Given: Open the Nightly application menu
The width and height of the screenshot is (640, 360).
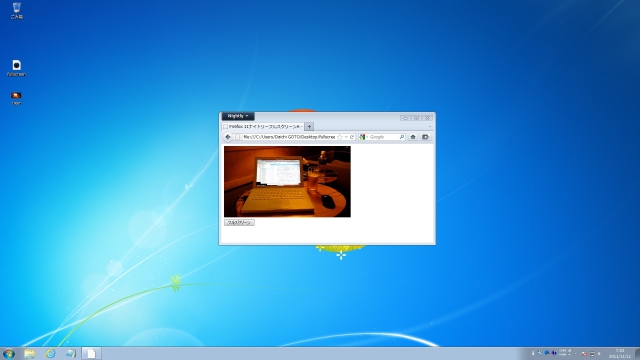Looking at the screenshot, I should pyautogui.click(x=238, y=116).
